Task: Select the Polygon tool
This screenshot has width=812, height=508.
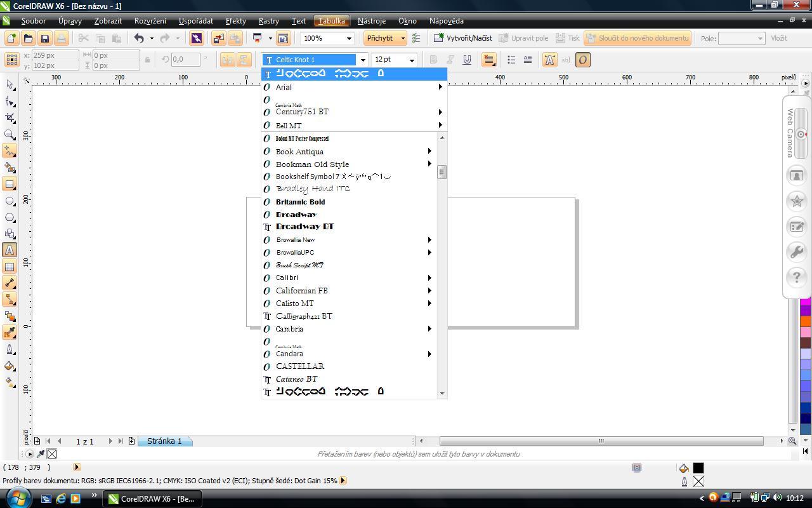Action: pos(10,217)
